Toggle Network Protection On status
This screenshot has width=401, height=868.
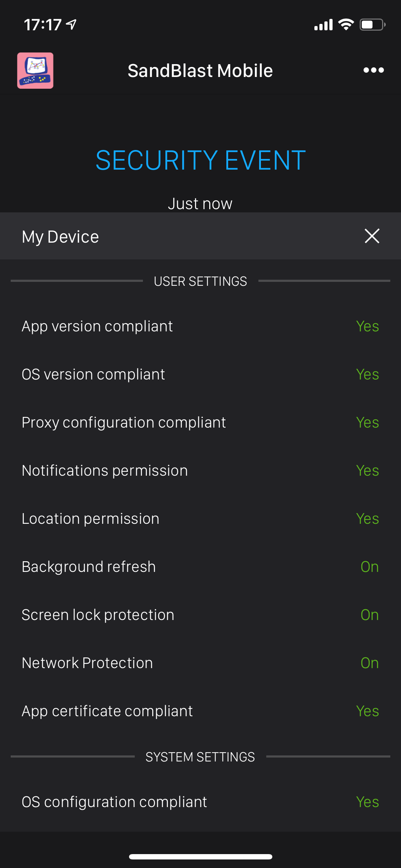369,663
